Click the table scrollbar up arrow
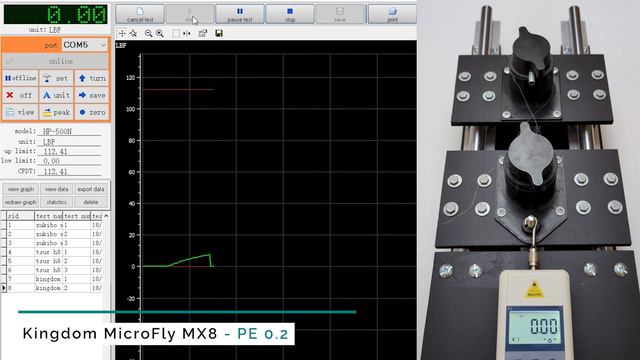 coord(106,216)
